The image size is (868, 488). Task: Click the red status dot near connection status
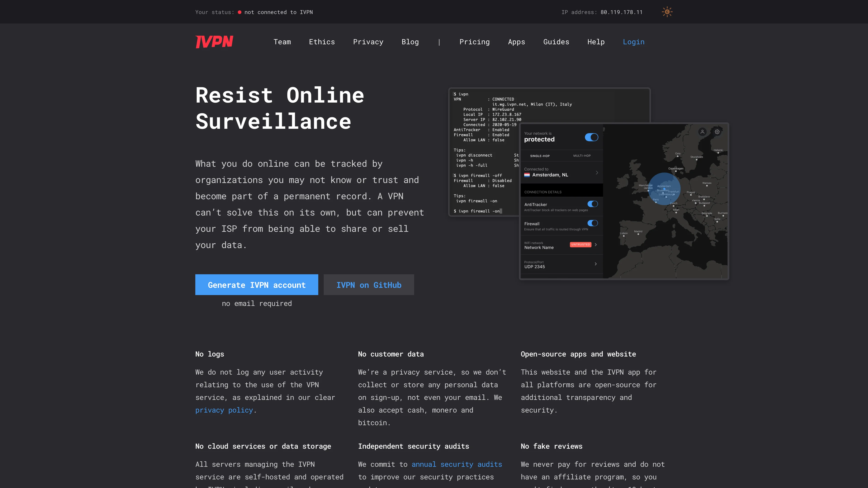[x=240, y=12]
